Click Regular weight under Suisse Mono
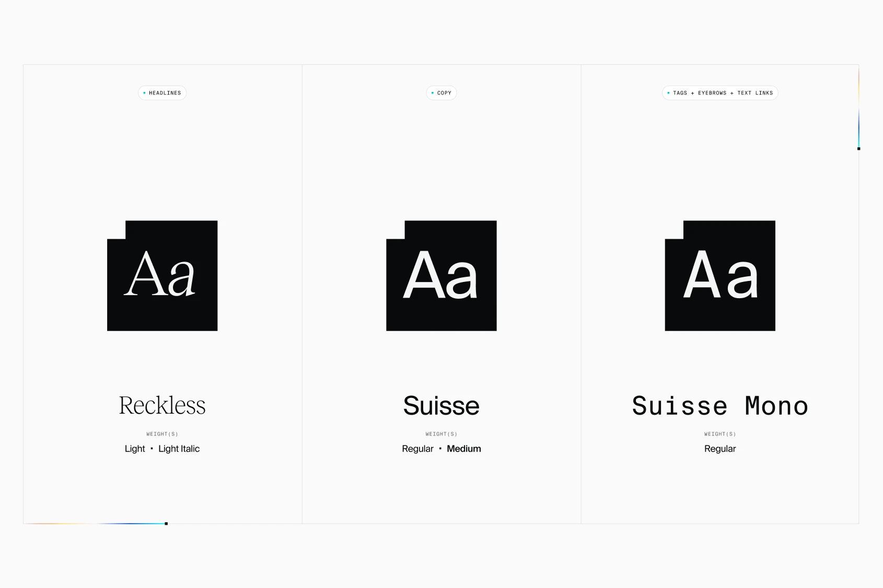883x588 pixels. (720, 449)
